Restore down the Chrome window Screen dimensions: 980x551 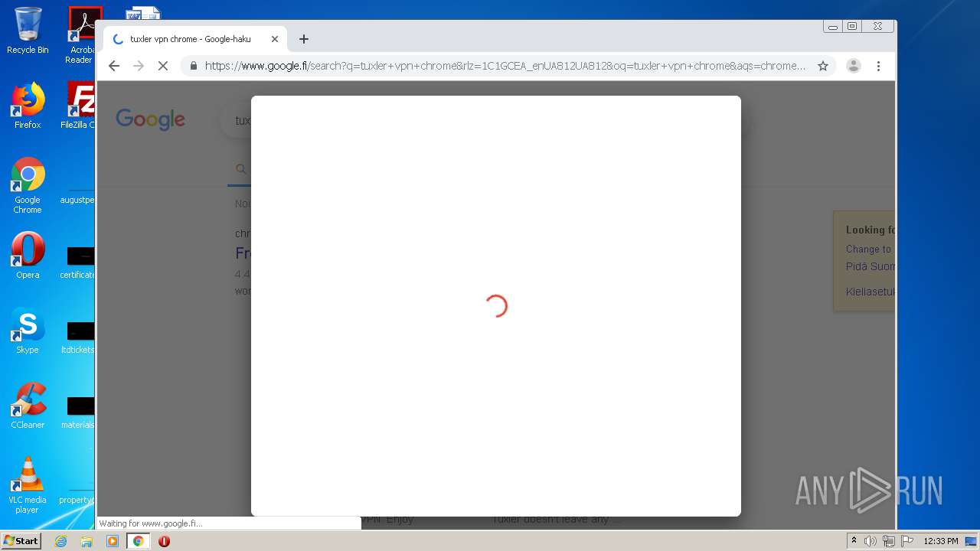pos(852,27)
